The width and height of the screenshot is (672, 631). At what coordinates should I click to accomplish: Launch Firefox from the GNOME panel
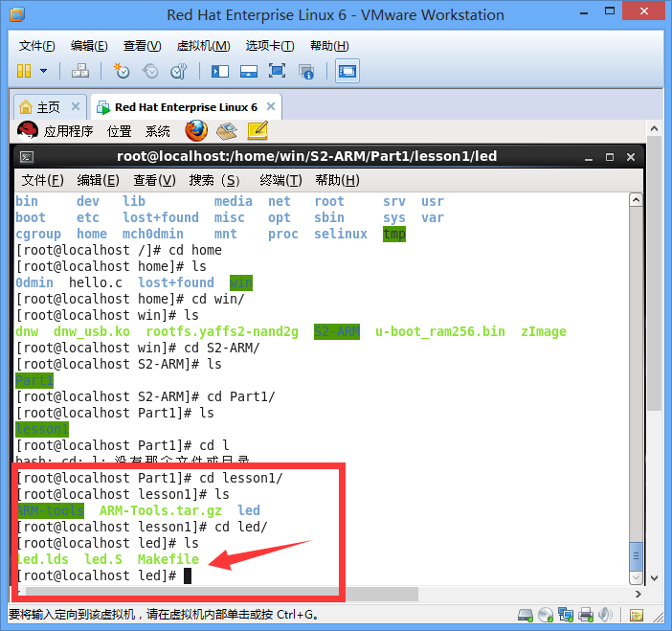tap(196, 131)
